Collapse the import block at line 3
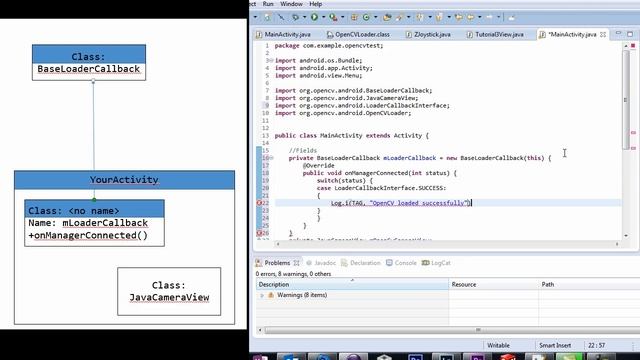 [271, 60]
